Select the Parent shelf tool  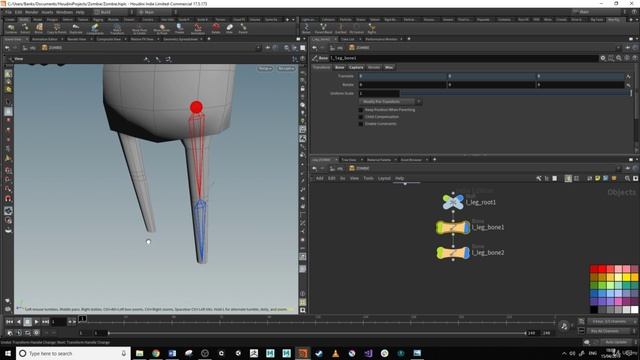click(x=243, y=29)
